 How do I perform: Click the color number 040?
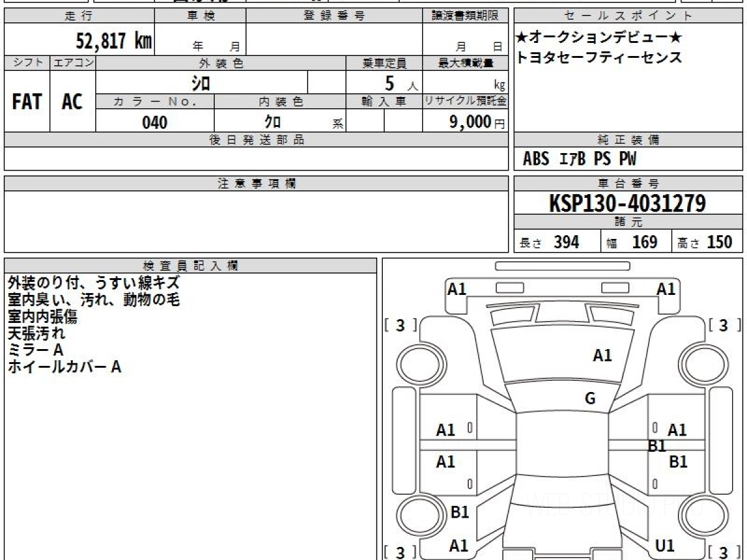click(155, 123)
